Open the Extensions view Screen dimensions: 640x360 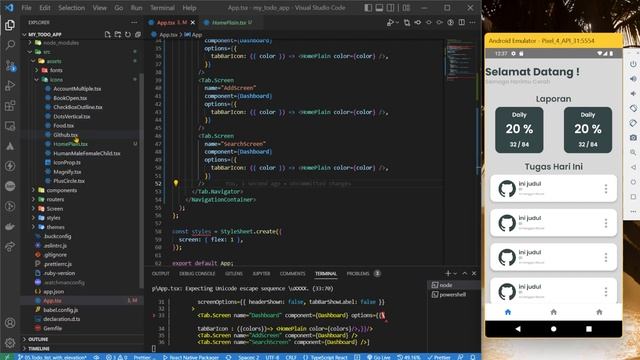click(10, 106)
